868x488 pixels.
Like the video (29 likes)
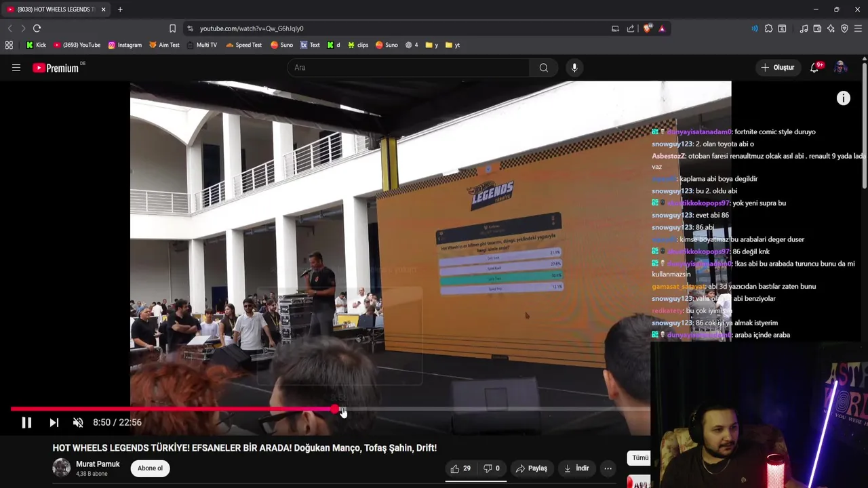(460, 468)
